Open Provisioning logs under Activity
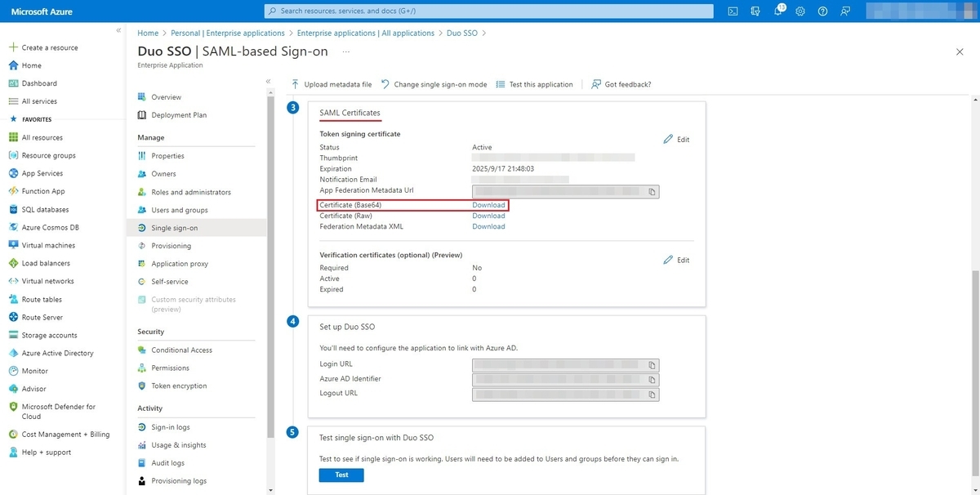 tap(179, 481)
